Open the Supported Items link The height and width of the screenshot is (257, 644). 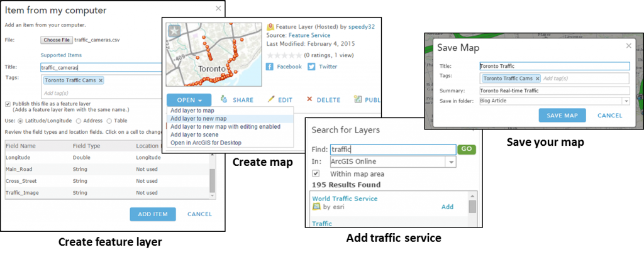[61, 55]
